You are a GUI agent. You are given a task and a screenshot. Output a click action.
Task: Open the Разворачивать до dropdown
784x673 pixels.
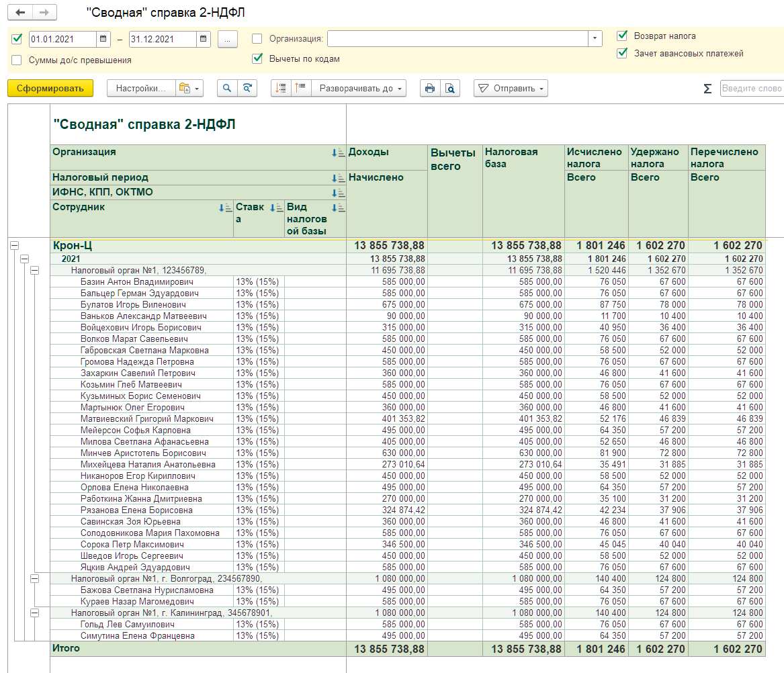[x=359, y=88]
